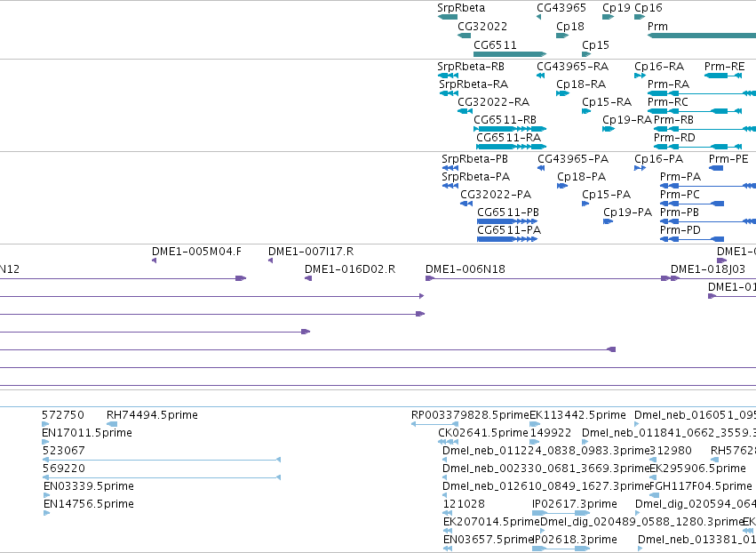Click the CG6511 gene bar
Screen dimensions: 756x553
pyautogui.click(x=510, y=54)
